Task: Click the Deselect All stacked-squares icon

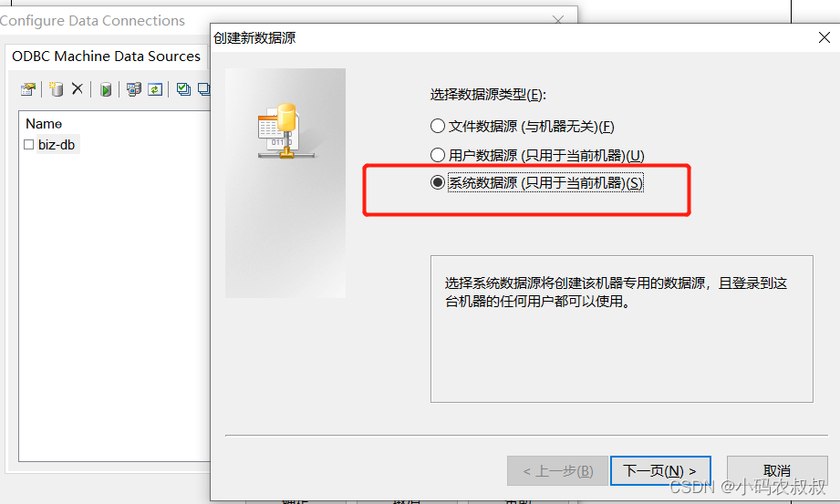Action: pyautogui.click(x=204, y=89)
